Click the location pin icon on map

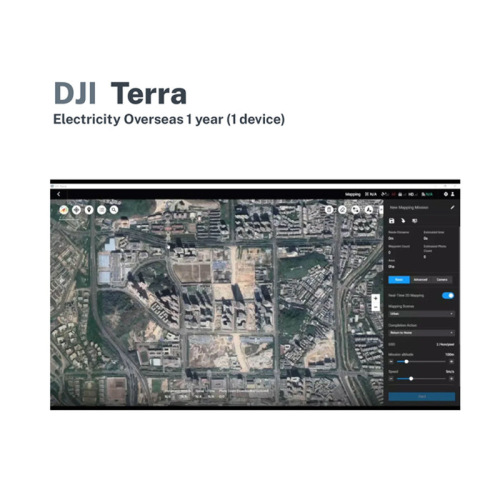[x=89, y=210]
